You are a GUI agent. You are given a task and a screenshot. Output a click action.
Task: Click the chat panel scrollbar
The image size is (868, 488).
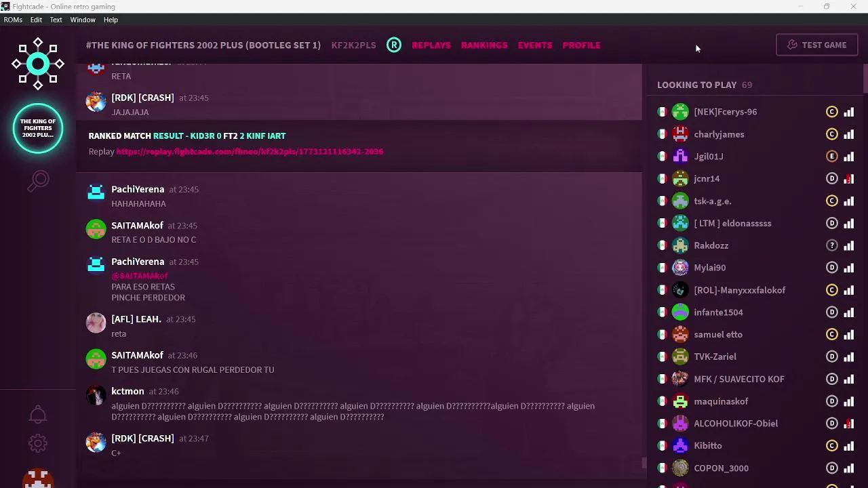(x=644, y=463)
